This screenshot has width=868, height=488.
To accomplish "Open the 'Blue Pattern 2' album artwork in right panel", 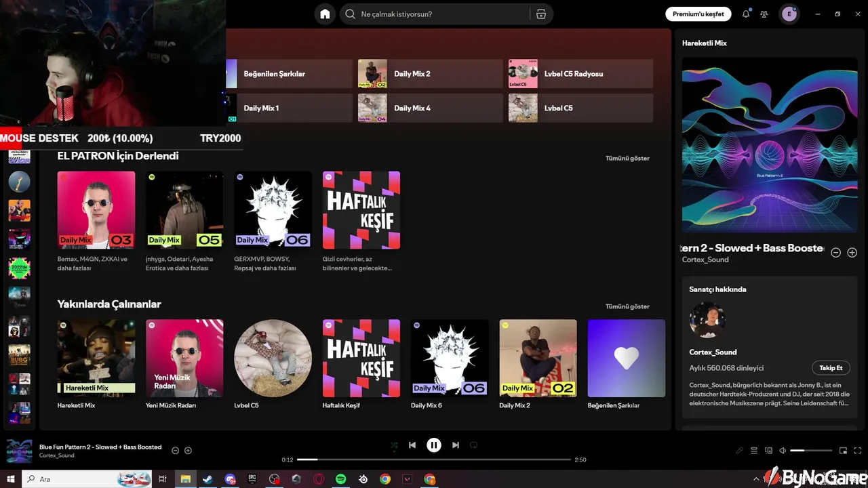I will [770, 146].
